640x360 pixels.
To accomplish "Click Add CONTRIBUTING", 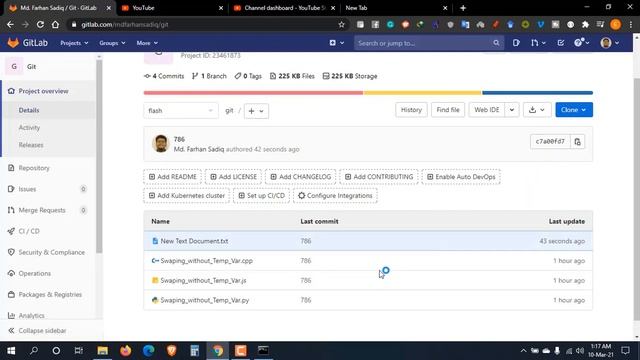I will pyautogui.click(x=379, y=177).
